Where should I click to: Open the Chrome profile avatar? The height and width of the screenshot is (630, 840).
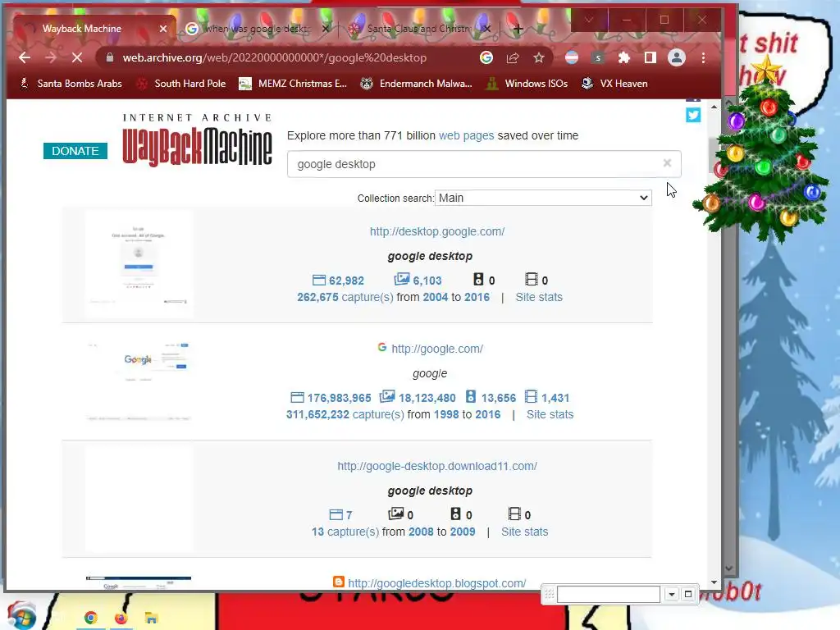(677, 58)
